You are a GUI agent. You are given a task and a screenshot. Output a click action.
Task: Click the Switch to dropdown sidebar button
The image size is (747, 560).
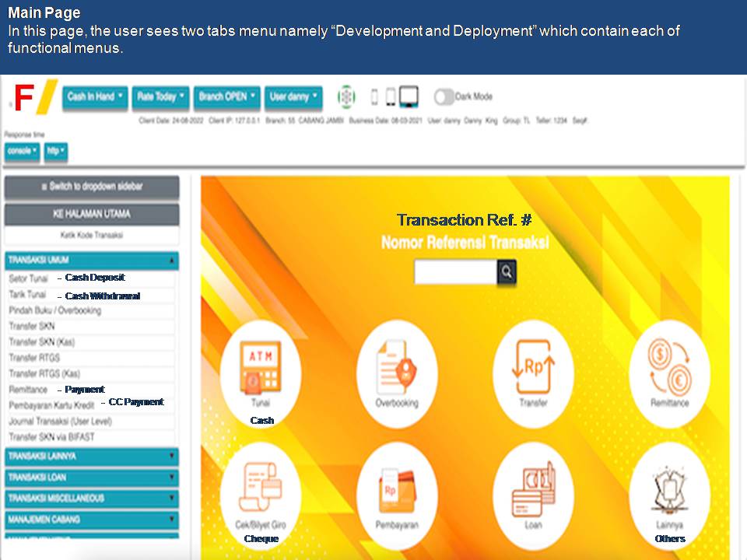point(92,187)
